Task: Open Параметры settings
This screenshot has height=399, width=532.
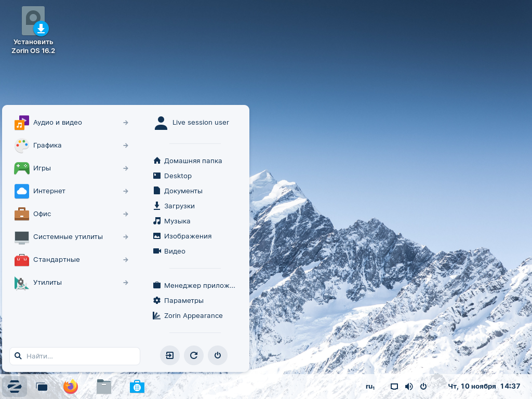Action: (183, 301)
